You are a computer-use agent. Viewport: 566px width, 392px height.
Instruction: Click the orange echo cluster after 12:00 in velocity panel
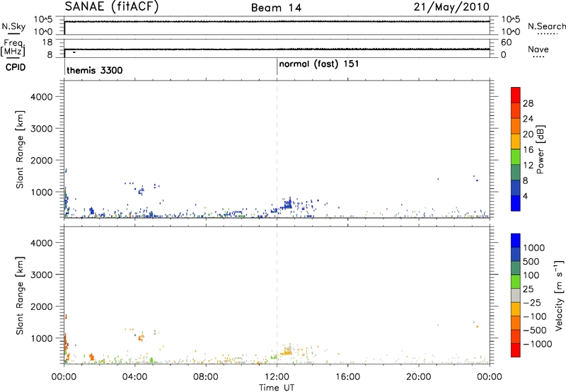(x=287, y=351)
